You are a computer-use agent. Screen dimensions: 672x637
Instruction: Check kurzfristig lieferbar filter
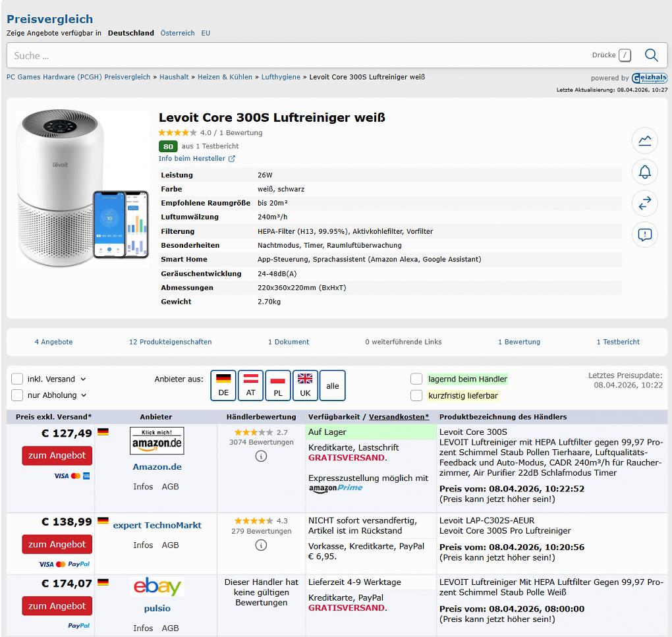click(x=416, y=395)
